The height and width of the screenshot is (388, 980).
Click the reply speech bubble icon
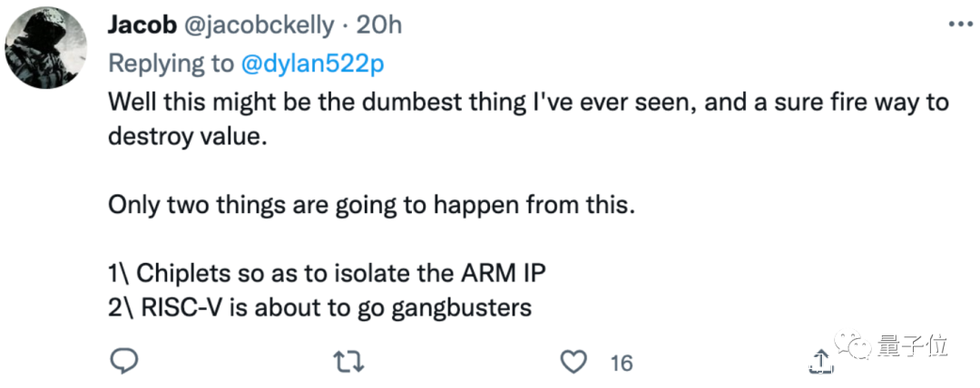click(x=122, y=362)
